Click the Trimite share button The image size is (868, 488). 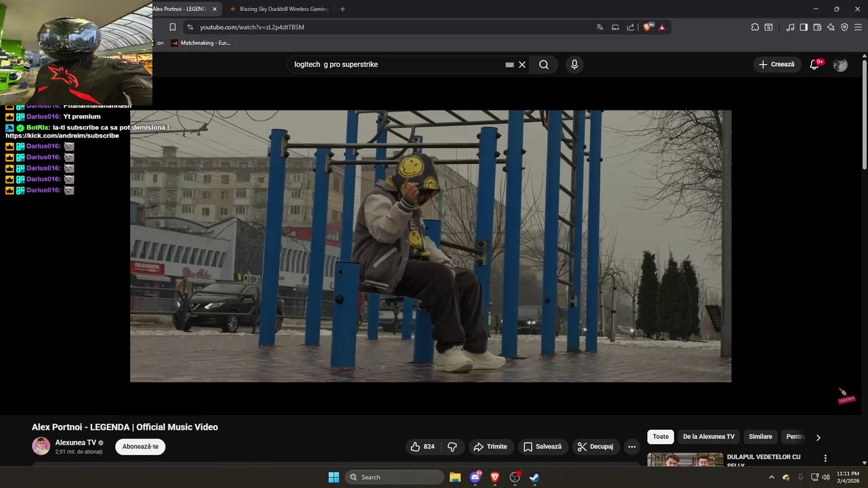point(490,447)
